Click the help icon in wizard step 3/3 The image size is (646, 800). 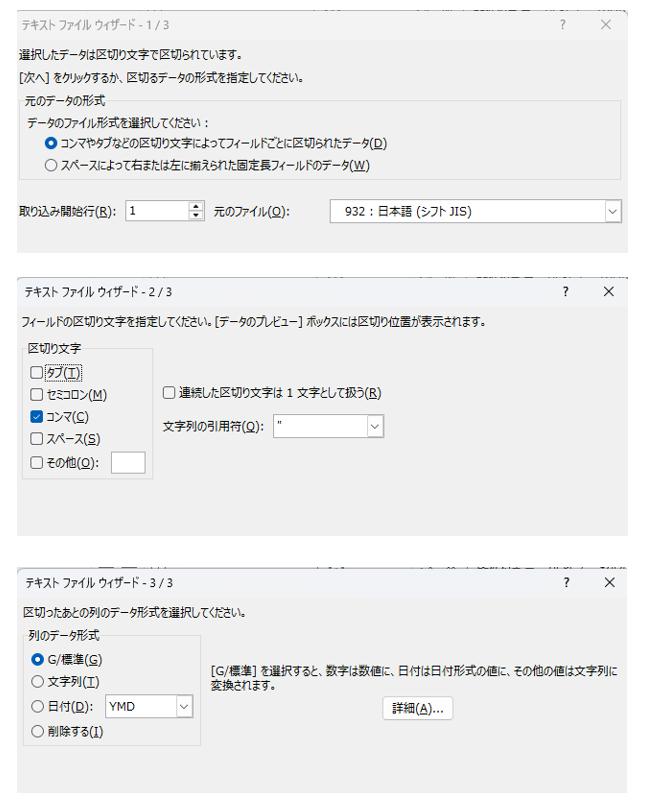click(566, 582)
